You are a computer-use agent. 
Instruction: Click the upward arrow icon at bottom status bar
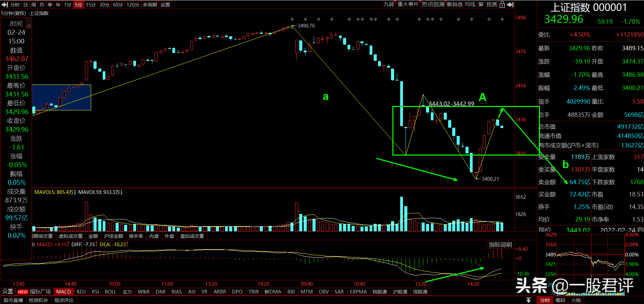pyautogui.click(x=528, y=300)
